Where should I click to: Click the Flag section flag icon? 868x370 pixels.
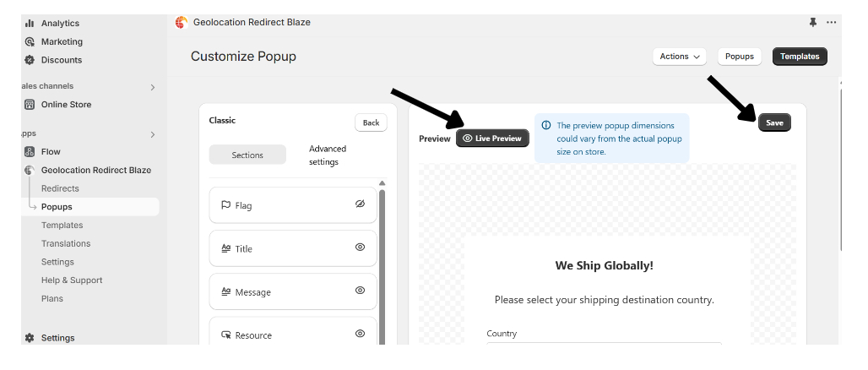coord(225,205)
